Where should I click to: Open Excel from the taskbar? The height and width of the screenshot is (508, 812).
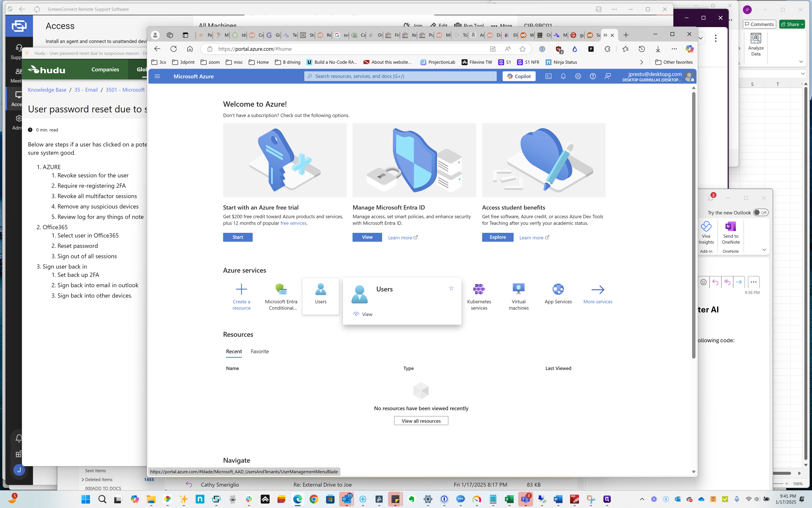(509, 499)
